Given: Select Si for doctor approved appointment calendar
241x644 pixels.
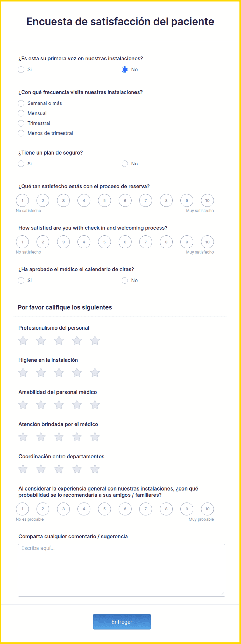Looking at the screenshot, I should 21,280.
